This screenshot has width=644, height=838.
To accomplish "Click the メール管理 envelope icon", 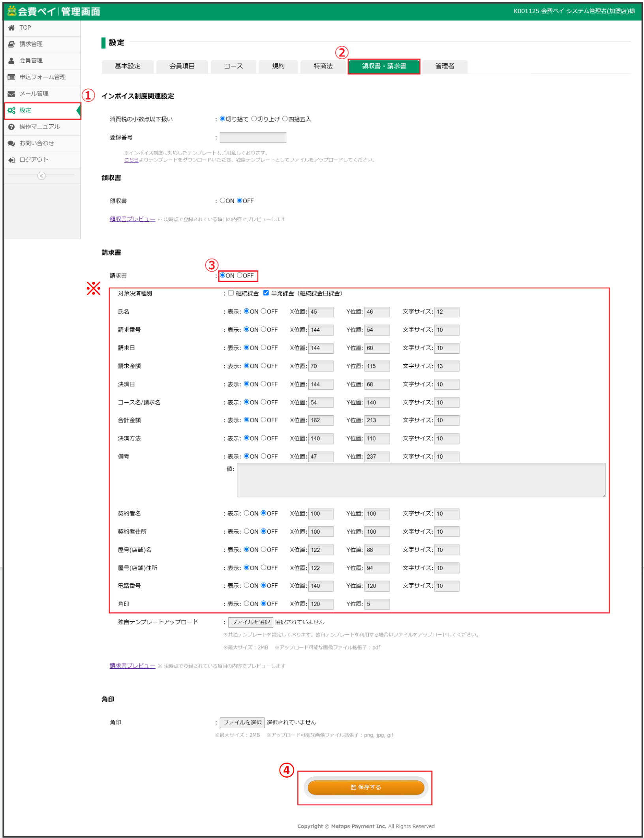I will (11, 94).
